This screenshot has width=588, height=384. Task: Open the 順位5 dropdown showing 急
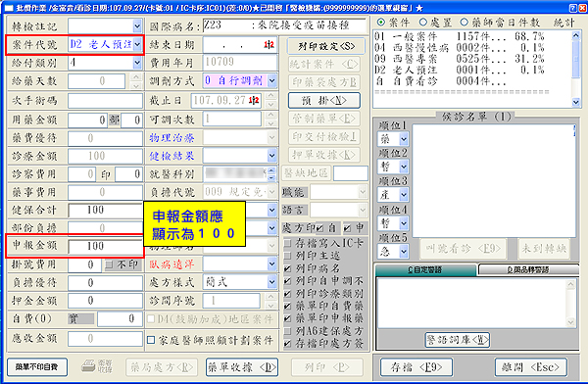coord(404,251)
